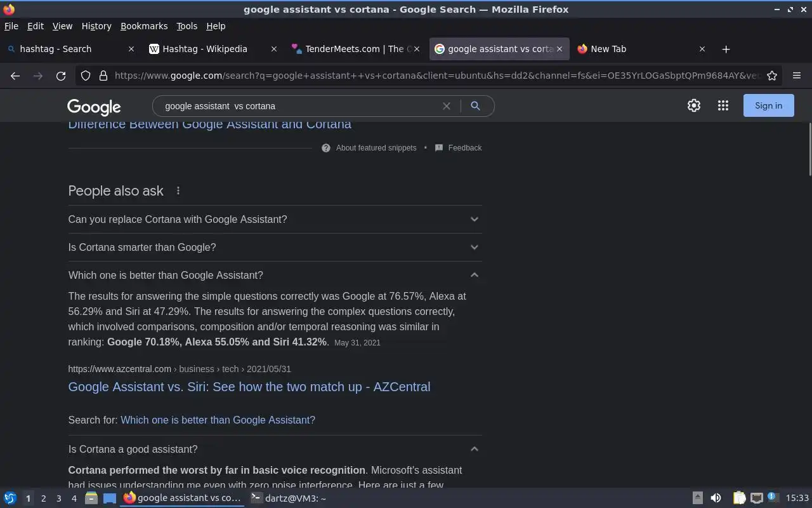Open the Google apps grid
Screen dimensions: 812x508
[x=723, y=106]
